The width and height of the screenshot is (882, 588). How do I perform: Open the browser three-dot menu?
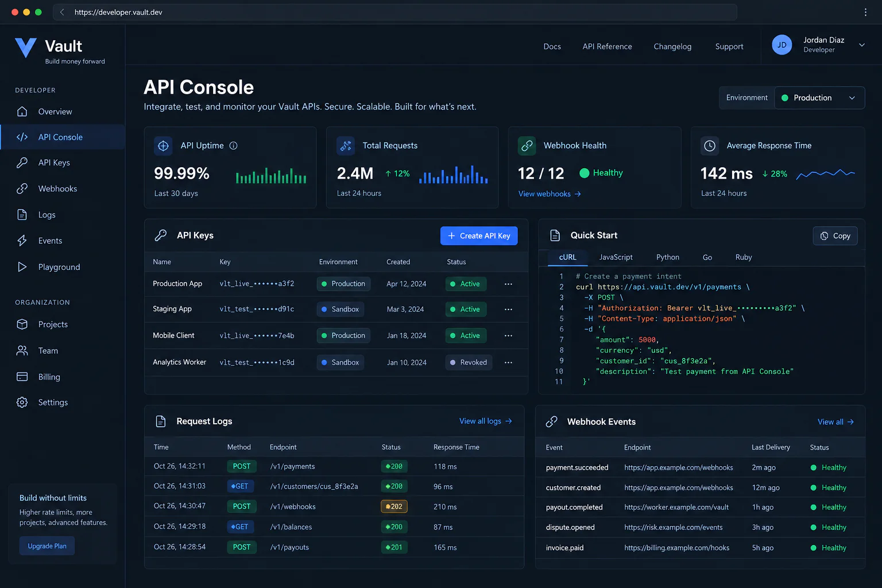point(865,12)
